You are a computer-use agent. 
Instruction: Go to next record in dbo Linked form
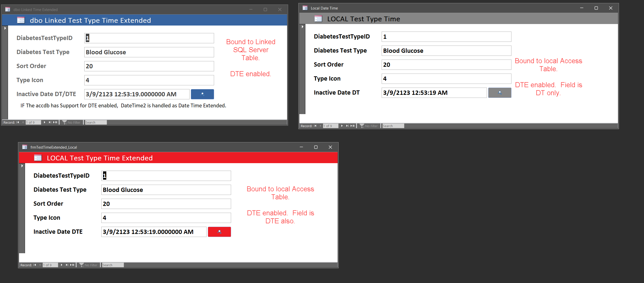pos(45,122)
